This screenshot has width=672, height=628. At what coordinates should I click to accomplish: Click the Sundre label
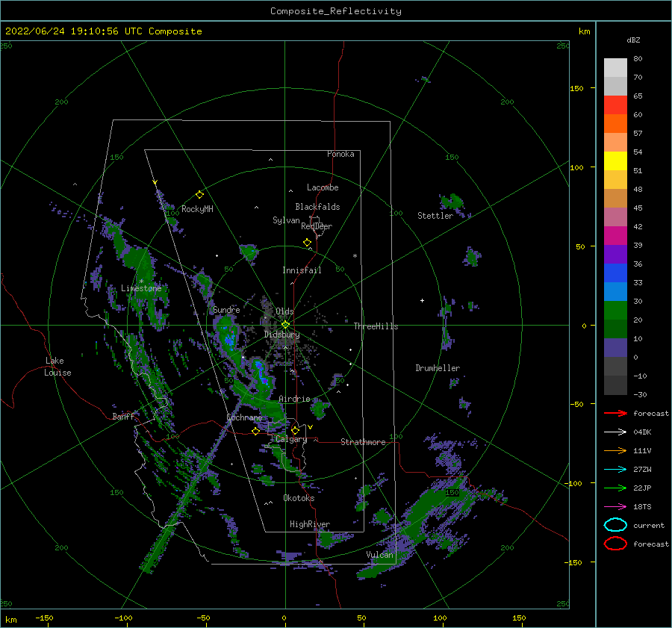click(226, 310)
